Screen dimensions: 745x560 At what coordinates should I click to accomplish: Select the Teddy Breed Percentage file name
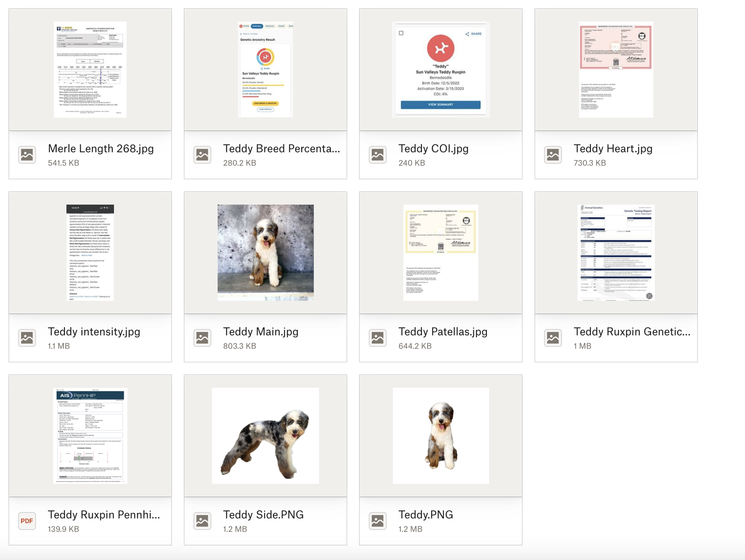(x=281, y=149)
